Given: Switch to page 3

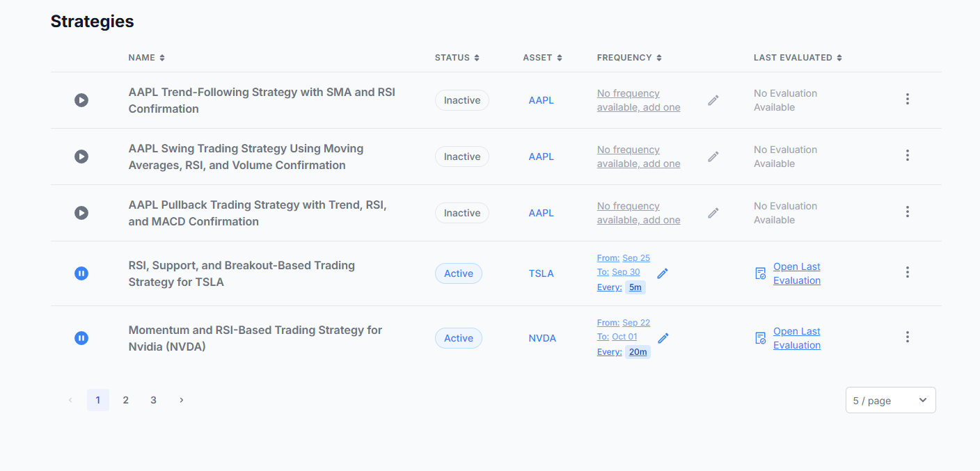Looking at the screenshot, I should pos(153,399).
